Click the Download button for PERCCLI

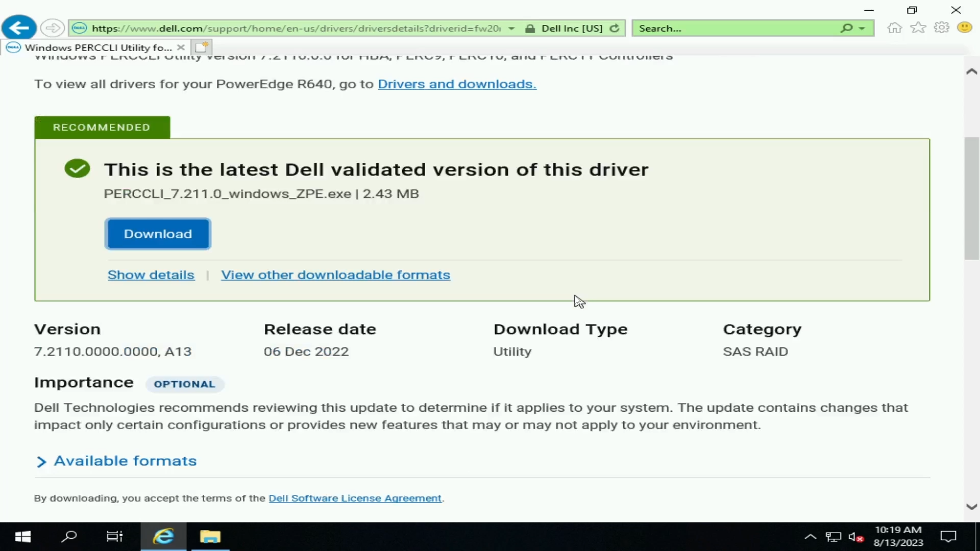[x=158, y=234]
